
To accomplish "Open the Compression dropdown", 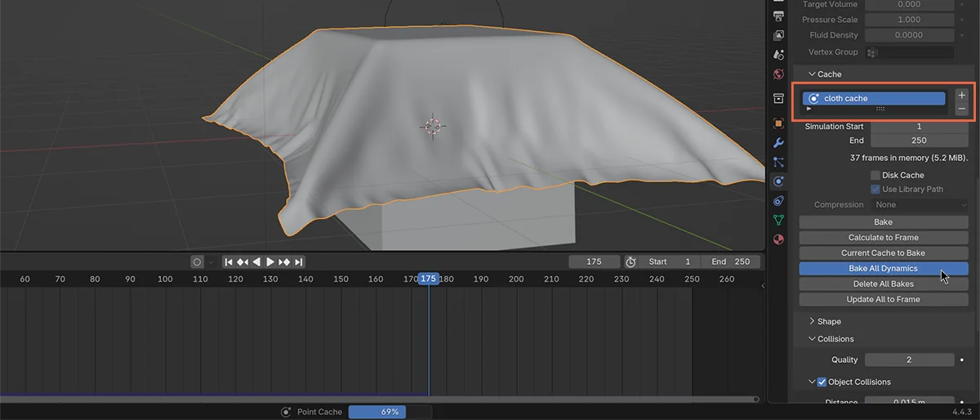I will click(919, 204).
